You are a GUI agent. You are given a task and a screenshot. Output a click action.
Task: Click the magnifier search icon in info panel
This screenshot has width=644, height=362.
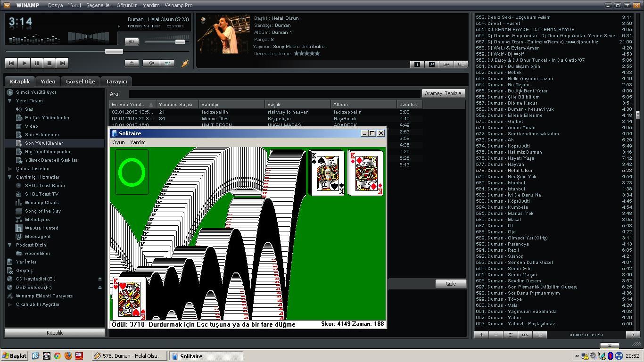click(431, 64)
